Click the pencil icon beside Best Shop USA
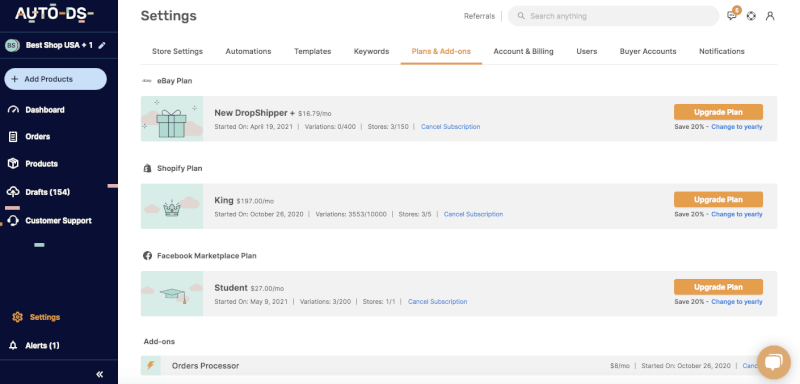 (102, 45)
